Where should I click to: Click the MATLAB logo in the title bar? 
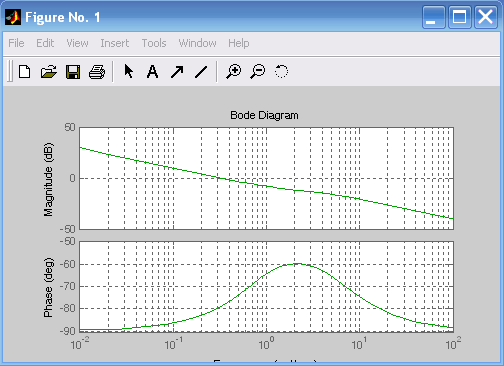[x=13, y=17]
